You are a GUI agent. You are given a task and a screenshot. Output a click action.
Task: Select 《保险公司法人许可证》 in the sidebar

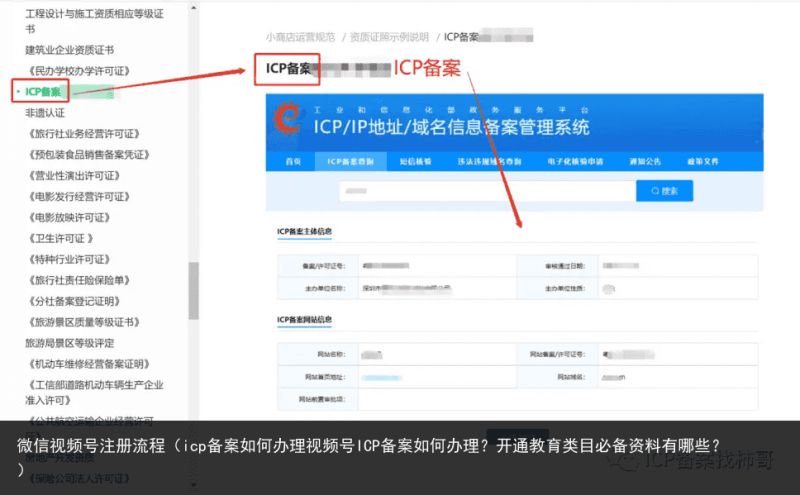click(77, 478)
